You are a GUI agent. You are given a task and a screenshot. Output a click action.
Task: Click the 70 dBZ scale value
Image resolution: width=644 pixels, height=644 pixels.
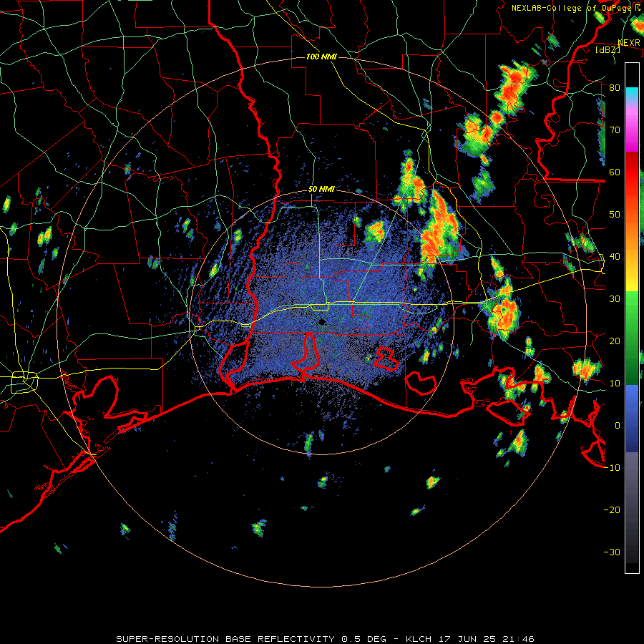[615, 130]
